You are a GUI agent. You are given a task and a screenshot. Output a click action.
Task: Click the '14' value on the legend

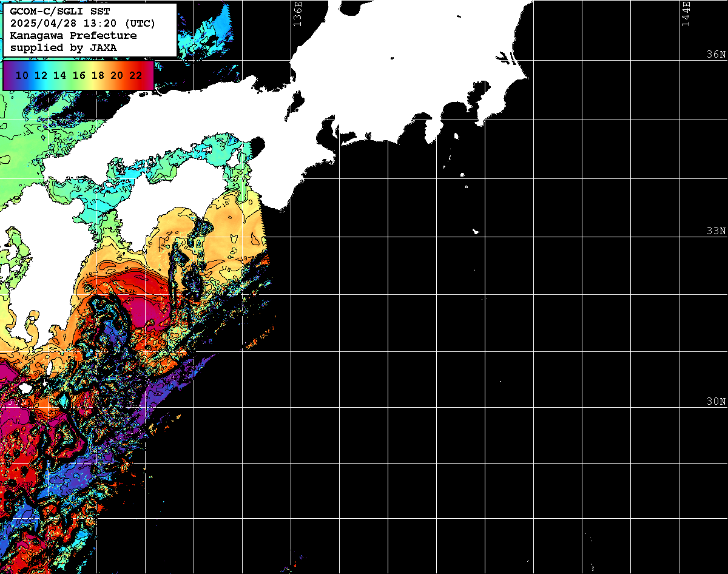(59, 76)
